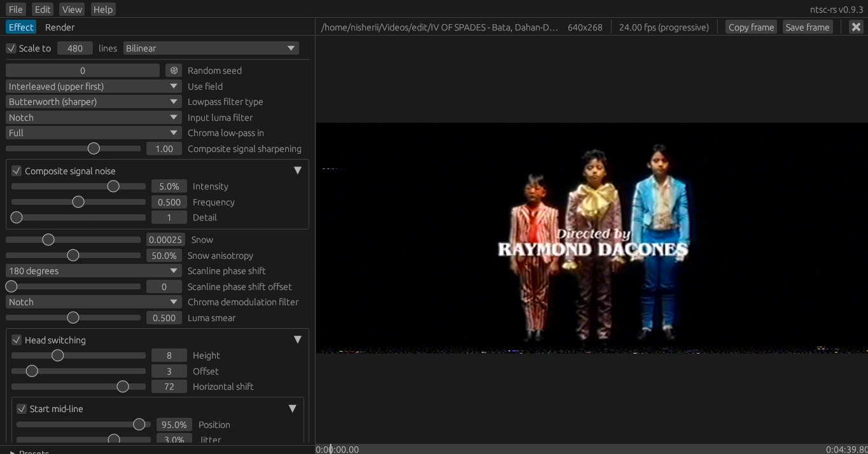
Task: Click the Composite signal sharpening value box
Action: coord(164,149)
